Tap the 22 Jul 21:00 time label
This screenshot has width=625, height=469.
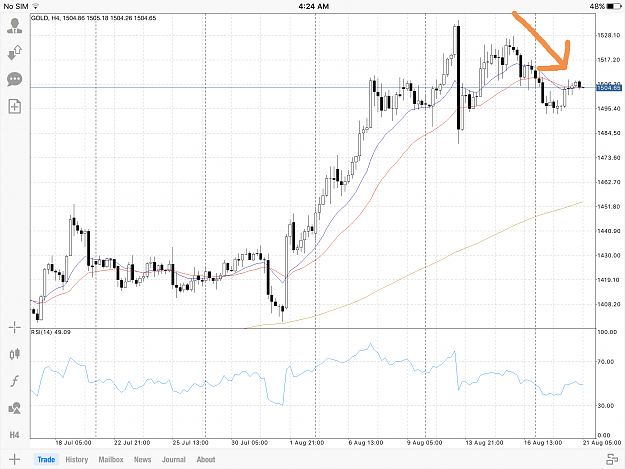click(132, 443)
